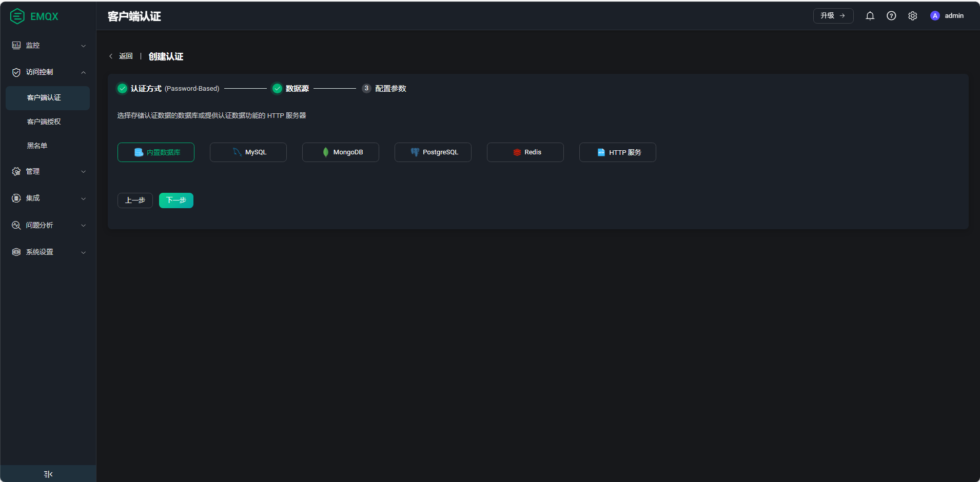Expand the 系统设置 menu chevron
This screenshot has width=980, height=482.
pos(83,252)
